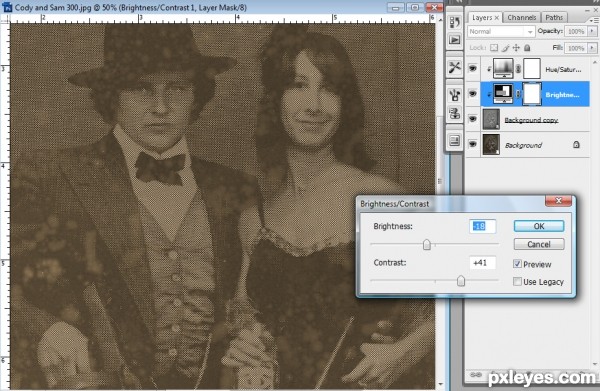The width and height of the screenshot is (600, 391).
Task: Click the vertical ruler
Action: point(5,206)
